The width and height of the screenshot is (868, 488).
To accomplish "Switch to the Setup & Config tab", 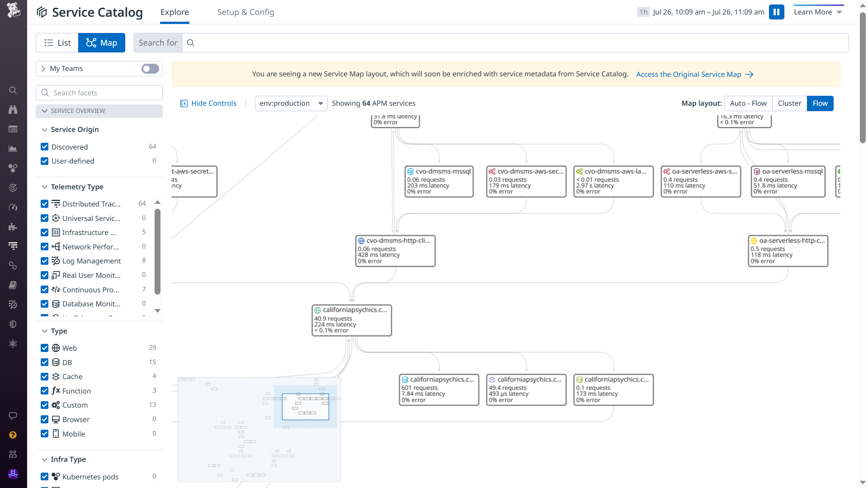I will coord(245,12).
